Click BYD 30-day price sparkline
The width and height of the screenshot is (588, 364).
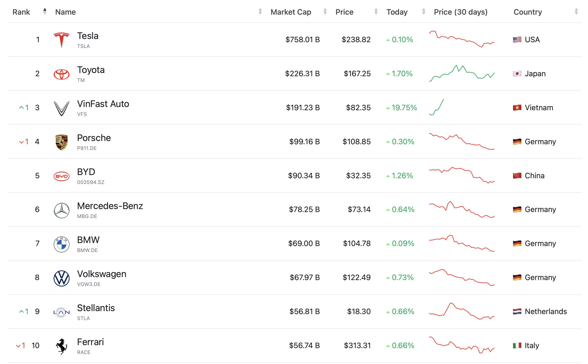(462, 175)
